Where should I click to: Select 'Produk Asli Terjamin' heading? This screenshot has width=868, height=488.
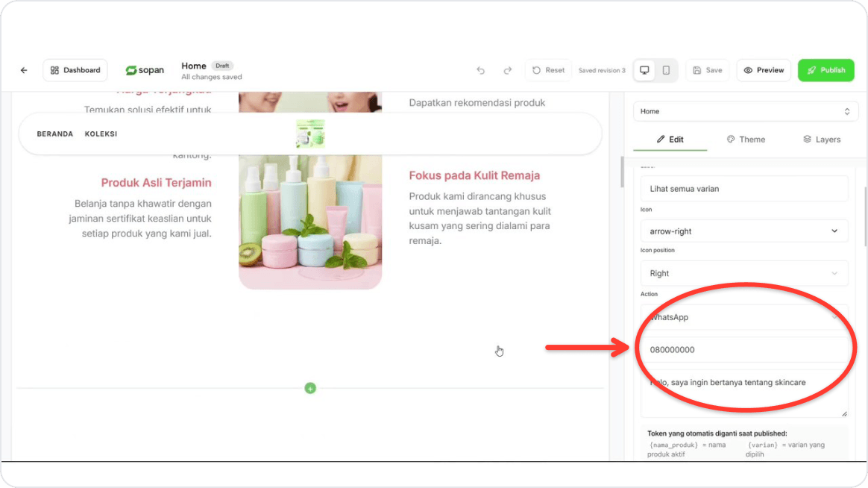[156, 183]
